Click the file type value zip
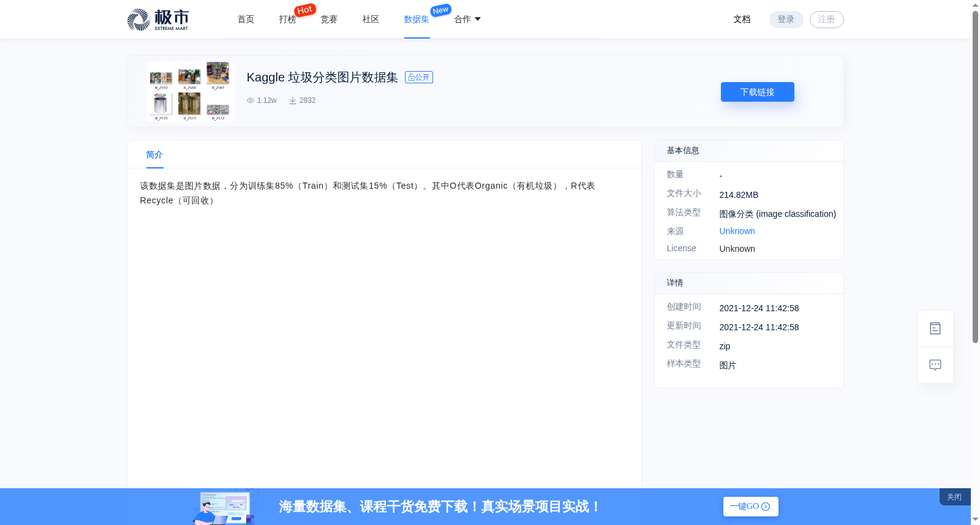The height and width of the screenshot is (525, 980). [x=725, y=346]
